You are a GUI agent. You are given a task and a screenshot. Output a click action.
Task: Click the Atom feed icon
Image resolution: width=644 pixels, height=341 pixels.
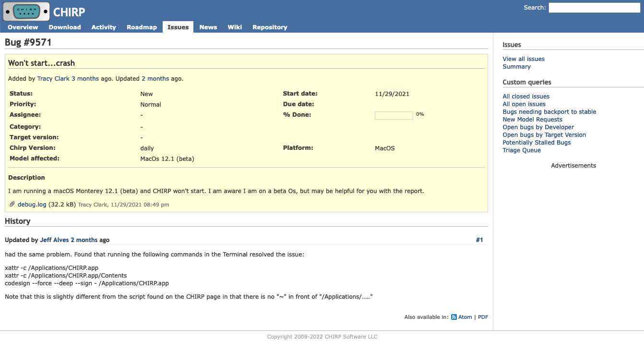(x=453, y=317)
